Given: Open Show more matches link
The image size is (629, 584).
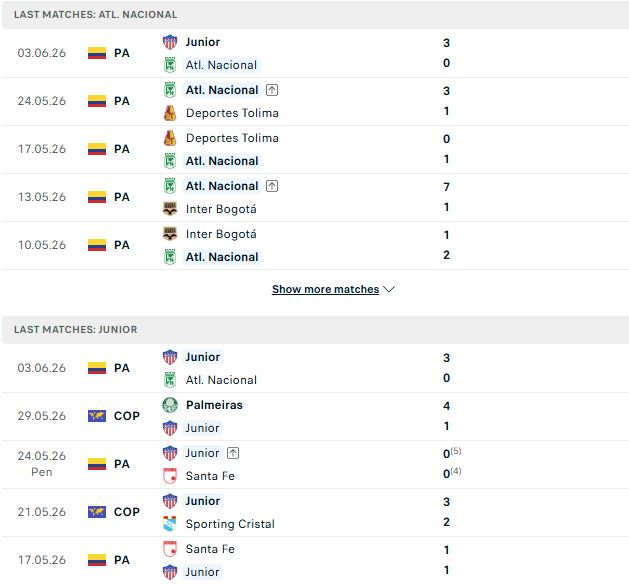Looking at the screenshot, I should pyautogui.click(x=325, y=289).
